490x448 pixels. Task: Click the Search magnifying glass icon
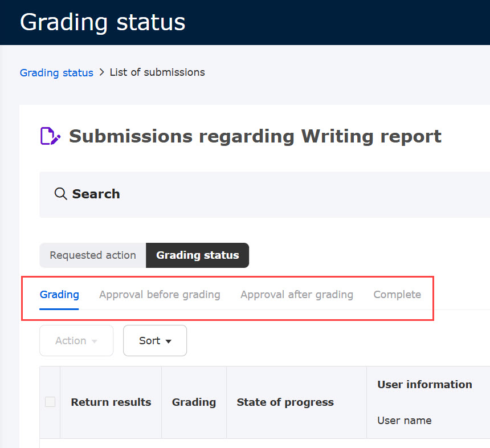point(60,194)
